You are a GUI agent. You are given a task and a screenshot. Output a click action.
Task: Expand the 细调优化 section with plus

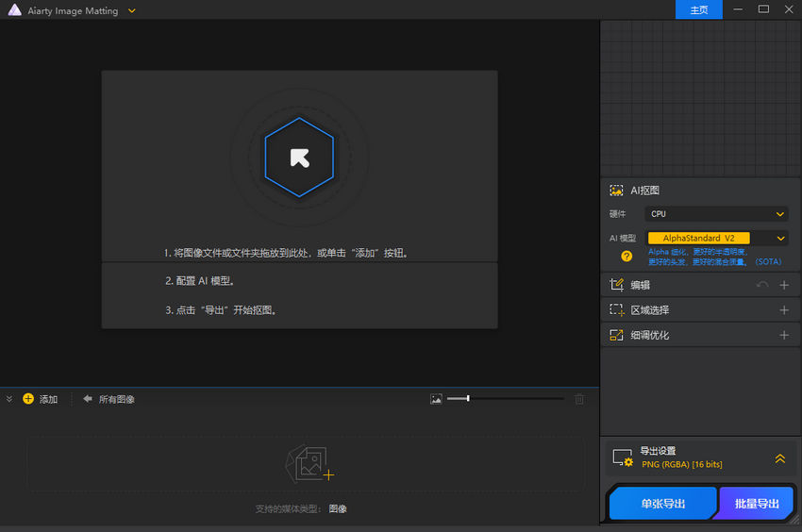coord(783,335)
